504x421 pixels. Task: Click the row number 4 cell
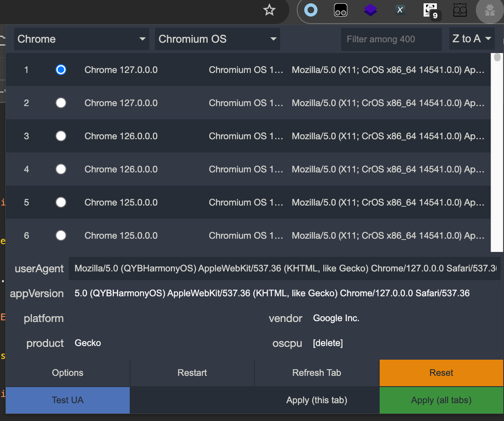tap(27, 169)
